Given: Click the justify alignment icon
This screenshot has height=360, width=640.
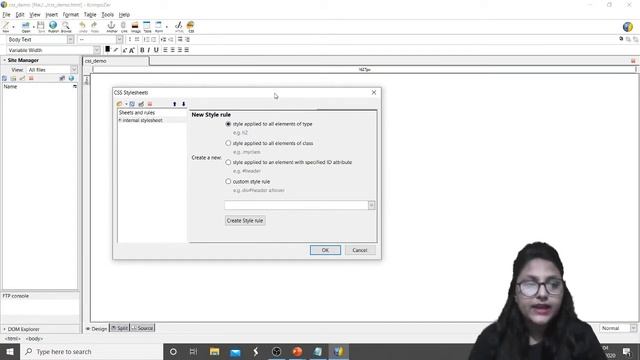Looking at the screenshot, I should click(187, 50).
